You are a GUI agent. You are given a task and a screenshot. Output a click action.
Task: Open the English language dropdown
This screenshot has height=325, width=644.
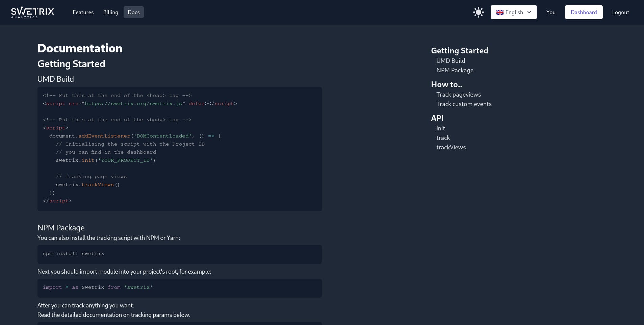tap(513, 12)
